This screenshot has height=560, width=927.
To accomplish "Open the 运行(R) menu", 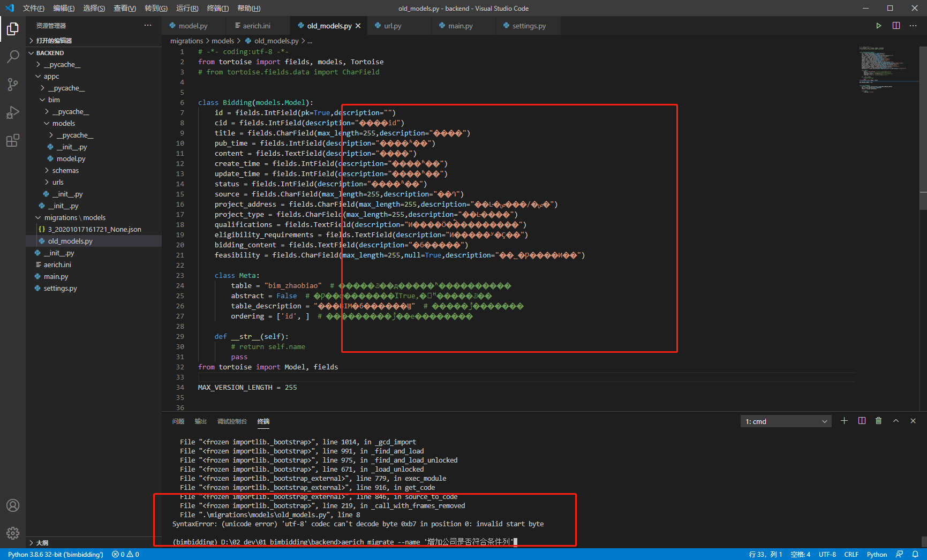I will click(x=187, y=8).
